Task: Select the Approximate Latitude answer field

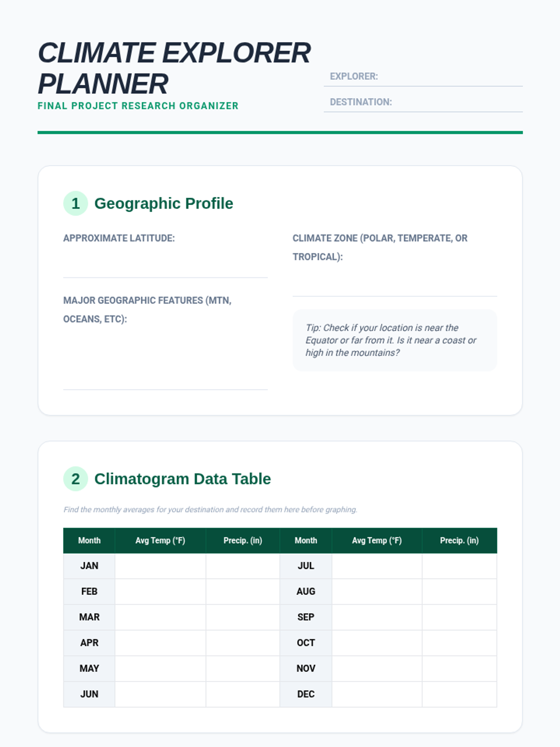Action: (x=165, y=264)
